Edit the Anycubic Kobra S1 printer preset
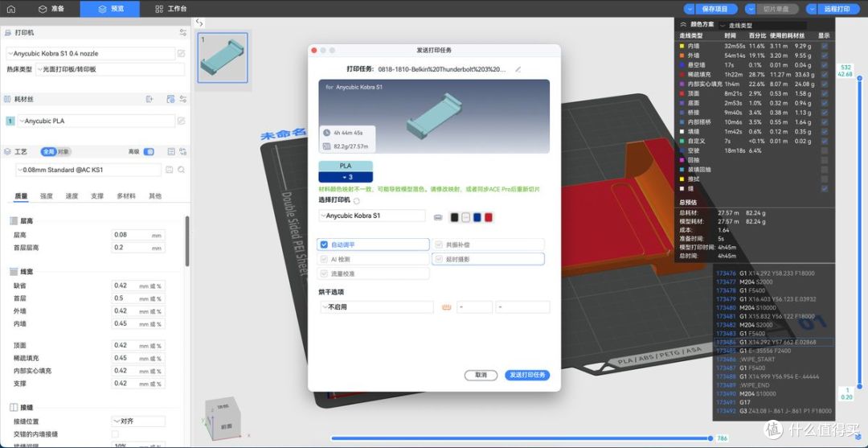 [181, 54]
